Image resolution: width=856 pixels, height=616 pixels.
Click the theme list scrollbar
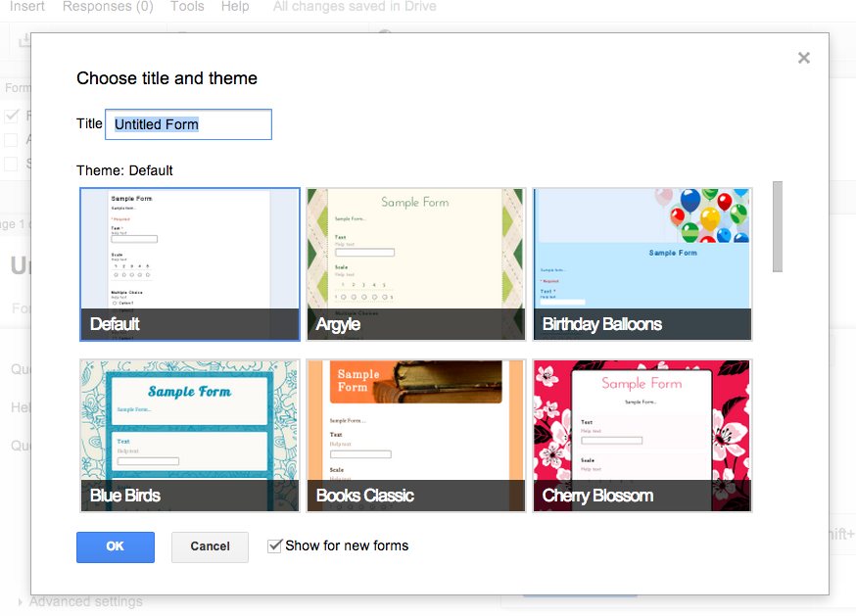coord(778,226)
